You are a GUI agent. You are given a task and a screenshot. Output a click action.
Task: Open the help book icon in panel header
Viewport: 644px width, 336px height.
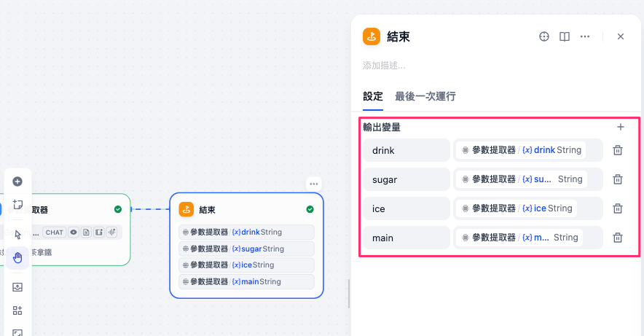[x=564, y=36]
